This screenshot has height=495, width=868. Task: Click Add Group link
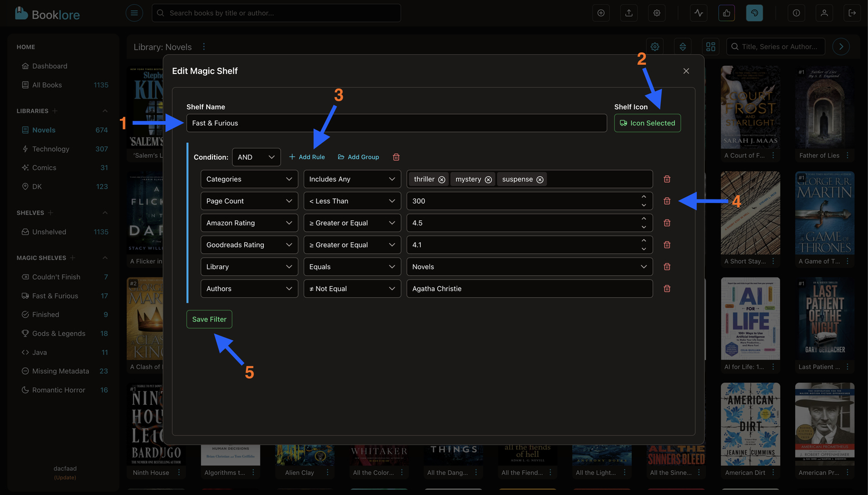point(358,157)
